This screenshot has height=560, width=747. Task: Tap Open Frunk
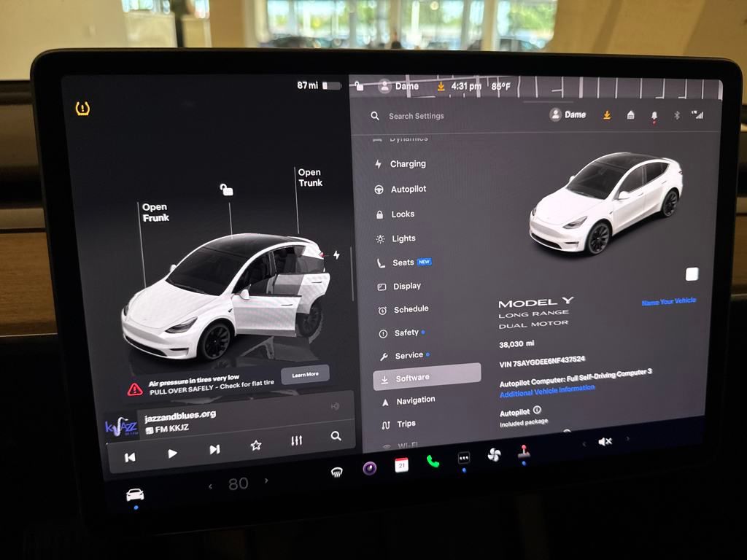coord(155,212)
